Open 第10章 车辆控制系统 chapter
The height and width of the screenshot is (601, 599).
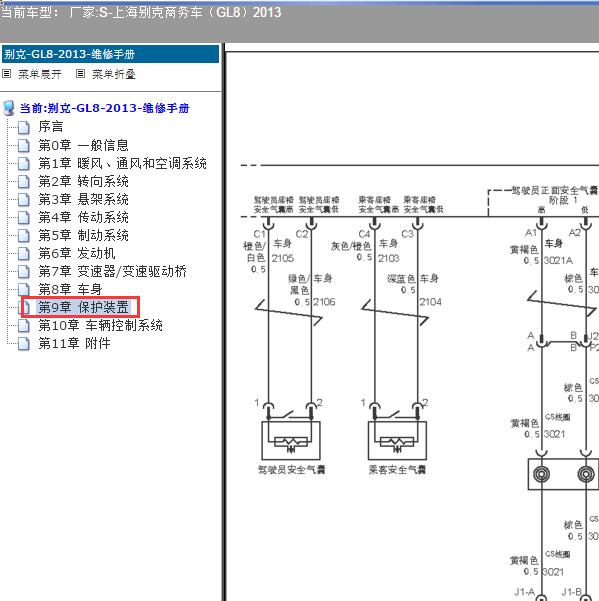pyautogui.click(x=100, y=325)
